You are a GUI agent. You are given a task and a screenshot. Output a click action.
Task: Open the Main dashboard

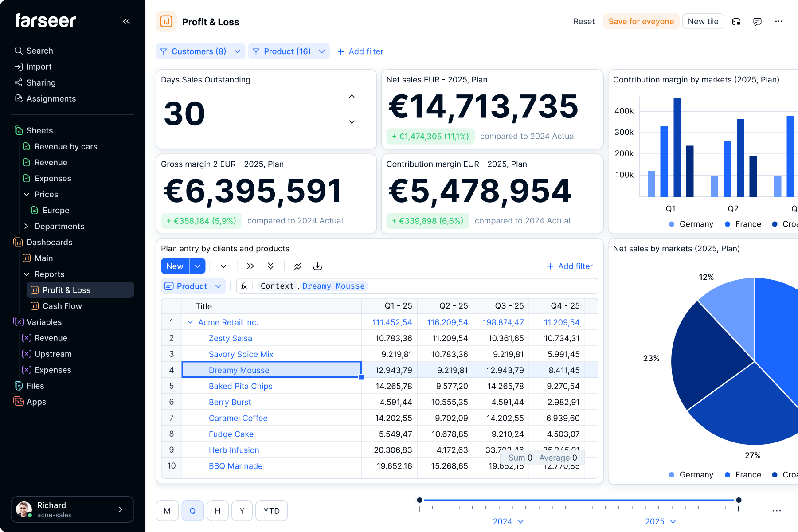point(43,258)
